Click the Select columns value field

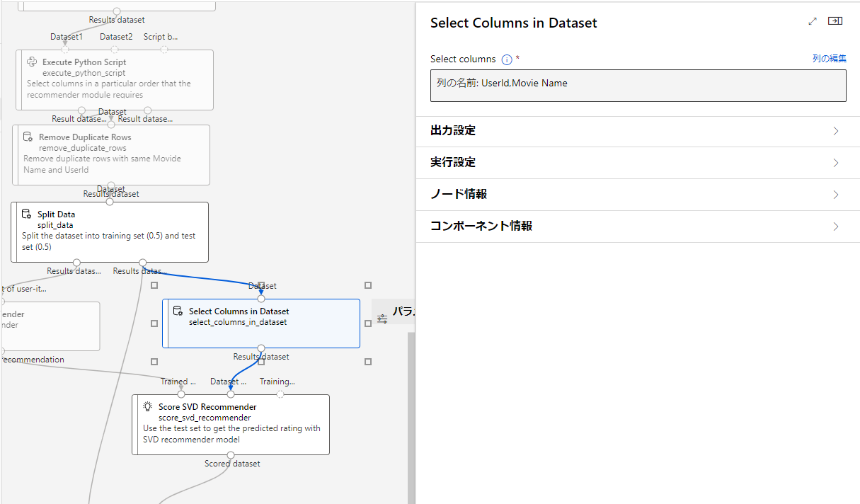tap(638, 85)
